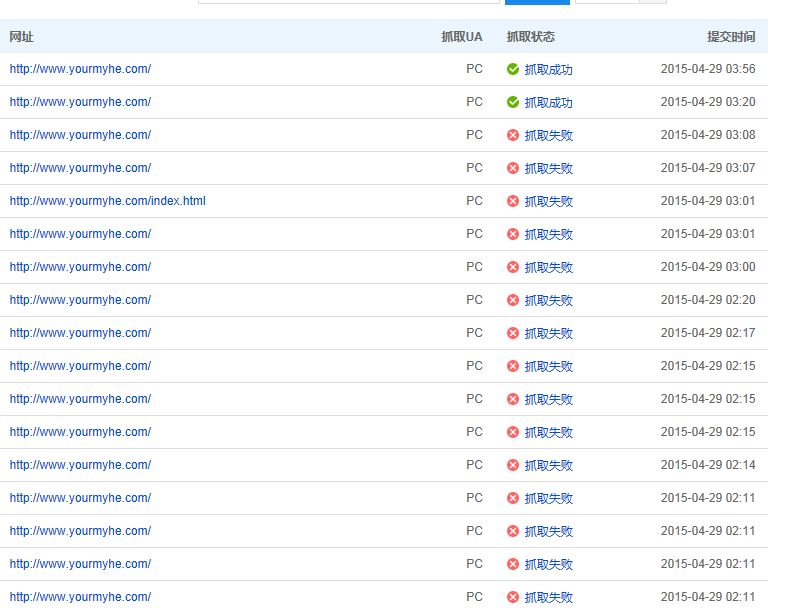The height and width of the screenshot is (611, 798).
Task: Click the red X icon for 02:17 entry
Action: (513, 333)
